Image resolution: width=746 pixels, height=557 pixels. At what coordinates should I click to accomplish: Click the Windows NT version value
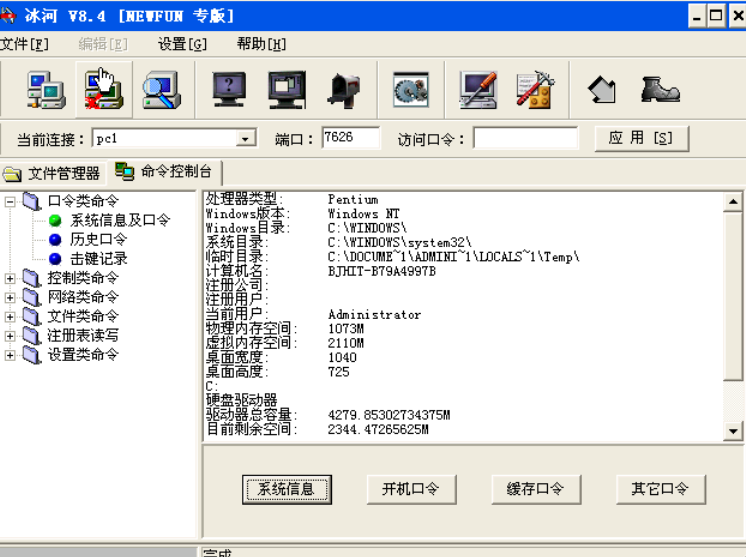[x=363, y=214]
